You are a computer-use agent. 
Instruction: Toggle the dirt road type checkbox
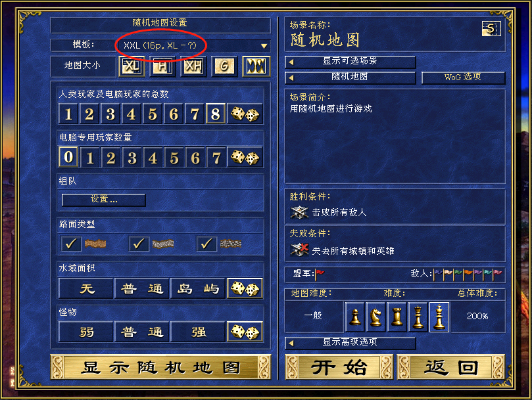[x=71, y=244]
